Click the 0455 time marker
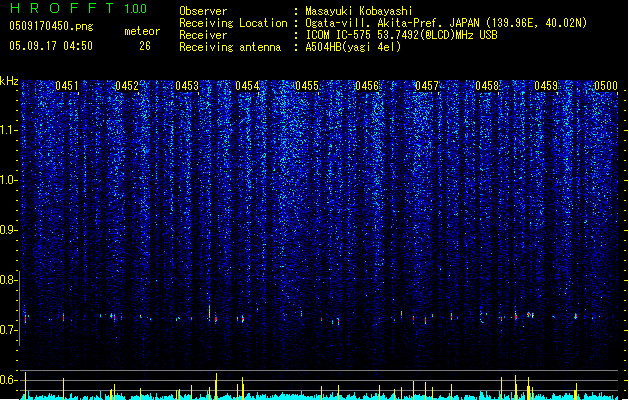The image size is (629, 400). pyautogui.click(x=307, y=86)
